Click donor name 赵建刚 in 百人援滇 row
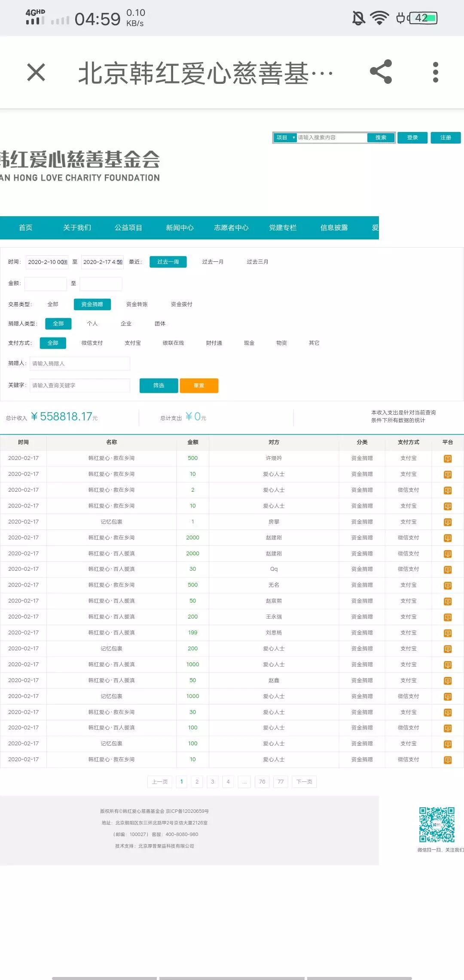Image resolution: width=464 pixels, height=980 pixels. pyautogui.click(x=274, y=554)
